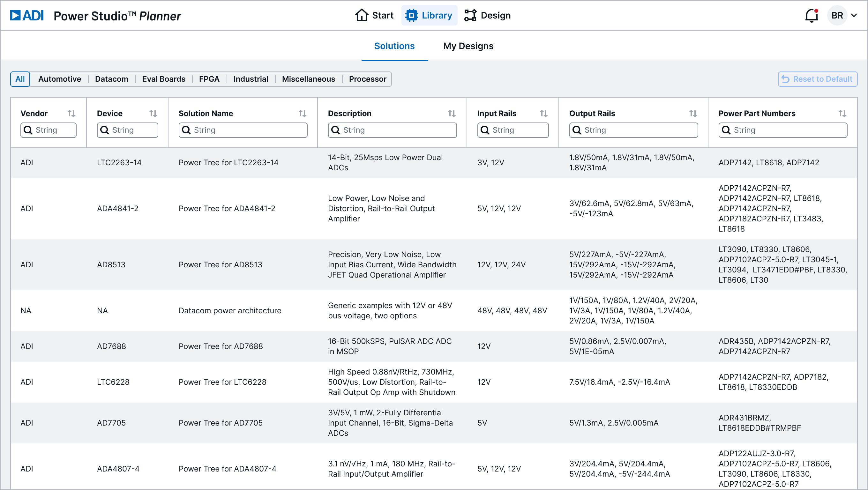The height and width of the screenshot is (490, 868).
Task: Sort table by Vendor column arrows
Action: coord(71,114)
